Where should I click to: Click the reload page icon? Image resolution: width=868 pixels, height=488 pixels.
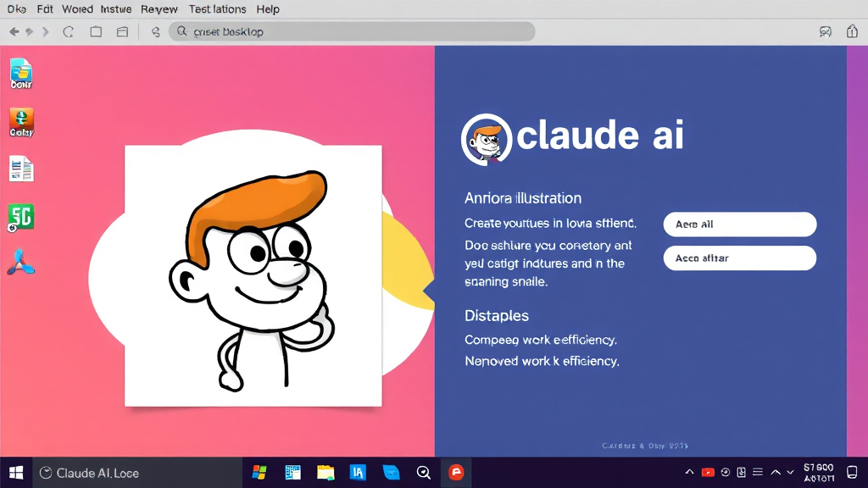(x=69, y=31)
